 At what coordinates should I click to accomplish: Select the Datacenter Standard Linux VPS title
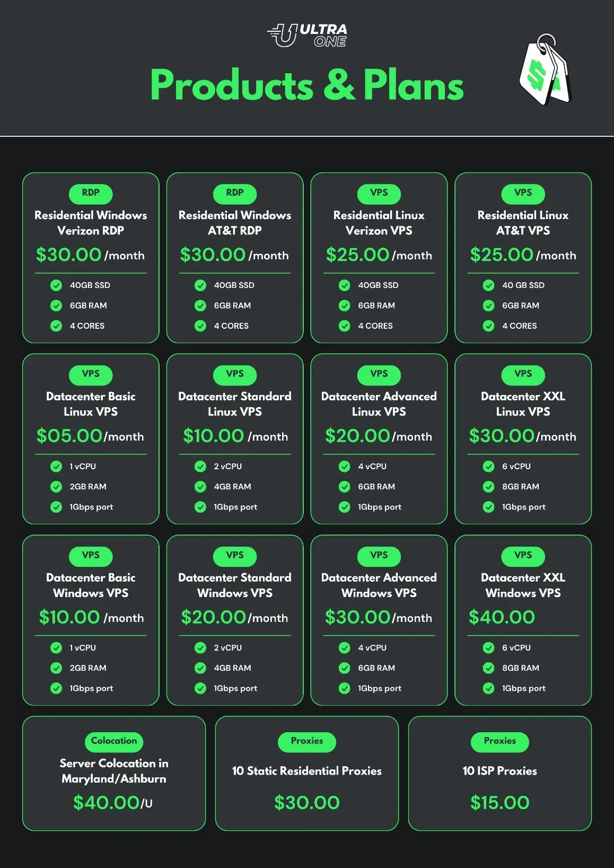[x=234, y=404]
